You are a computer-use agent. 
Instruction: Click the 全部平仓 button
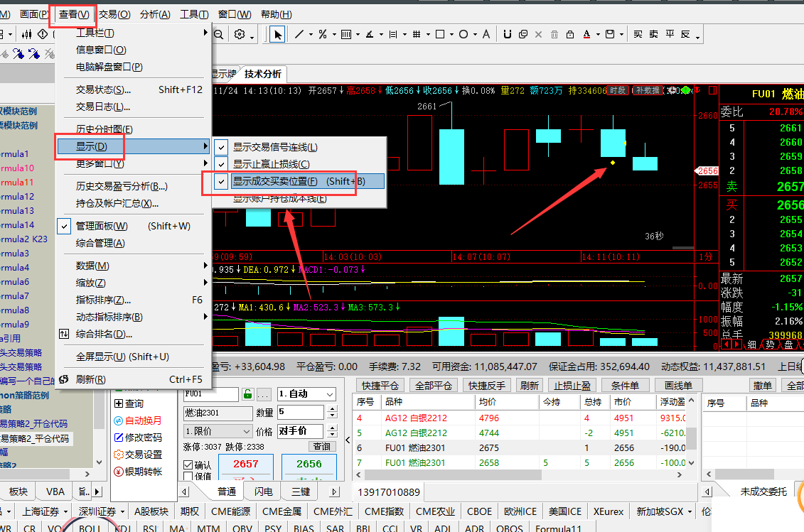434,386
